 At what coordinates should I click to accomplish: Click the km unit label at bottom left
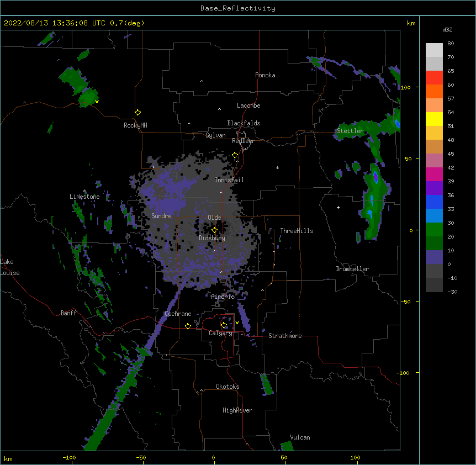click(x=8, y=459)
